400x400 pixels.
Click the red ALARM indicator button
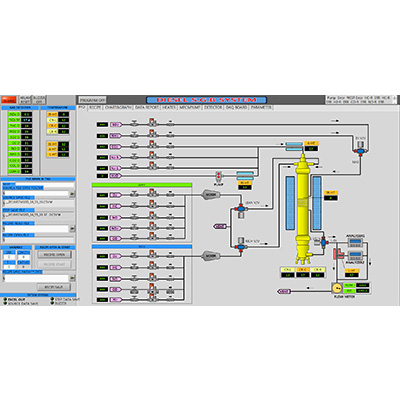[9, 100]
